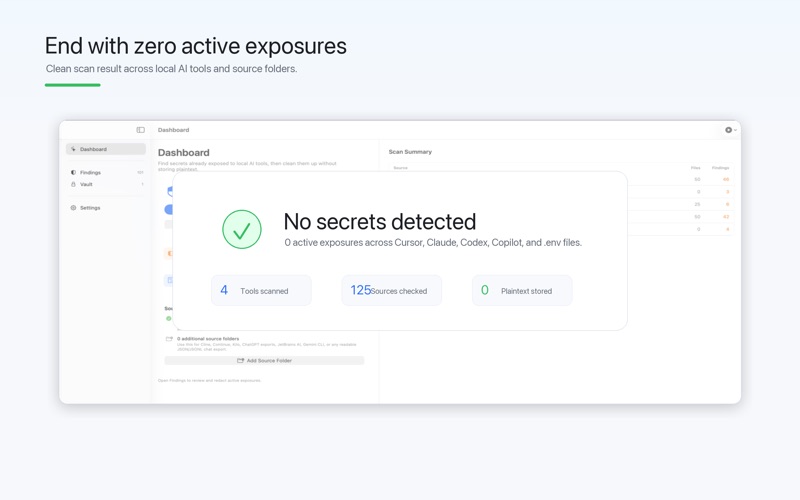Click the green checkmark success icon
Image resolution: width=800 pixels, height=500 pixels.
click(242, 230)
